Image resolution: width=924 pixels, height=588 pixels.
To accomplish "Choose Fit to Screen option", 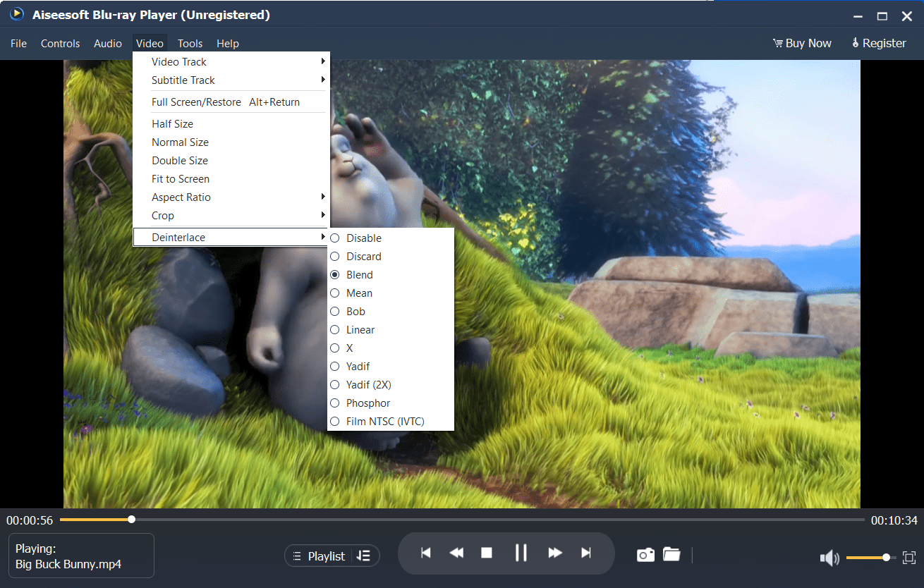I will (231, 179).
